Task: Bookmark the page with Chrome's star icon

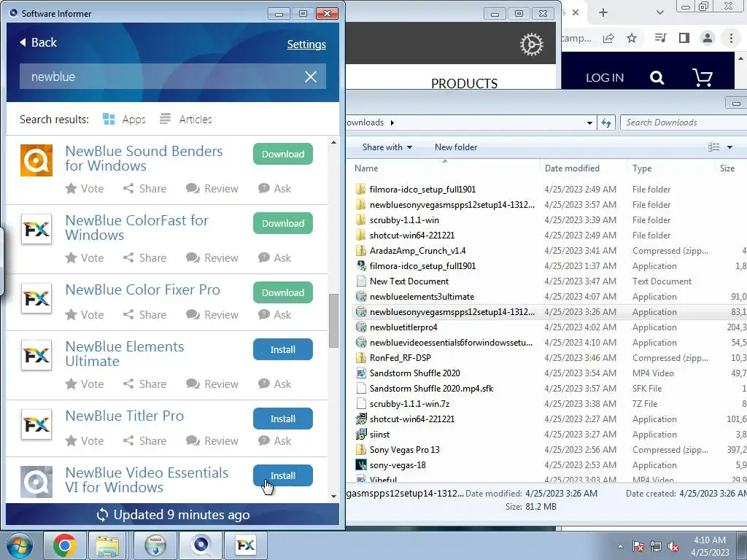Action: coord(632,38)
